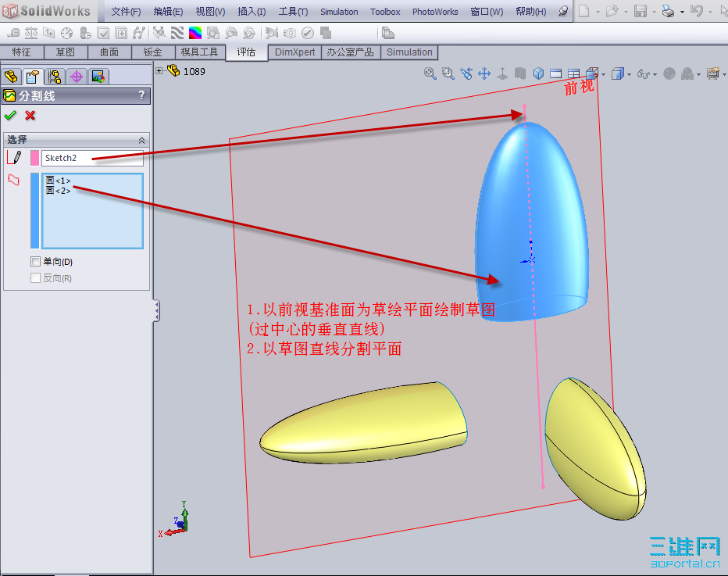The image size is (728, 576).
Task: Click the Pan four-arrow icon
Action: pyautogui.click(x=484, y=73)
